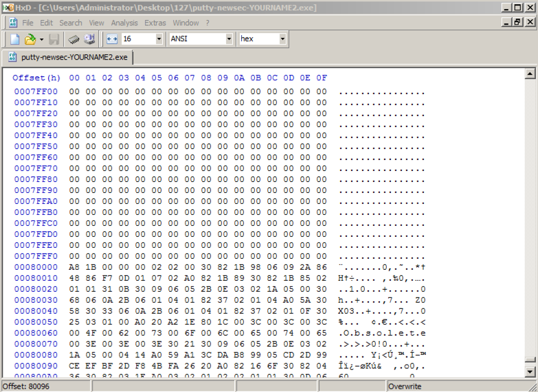Open the Window menu
This screenshot has width=538, height=392.
[186, 23]
